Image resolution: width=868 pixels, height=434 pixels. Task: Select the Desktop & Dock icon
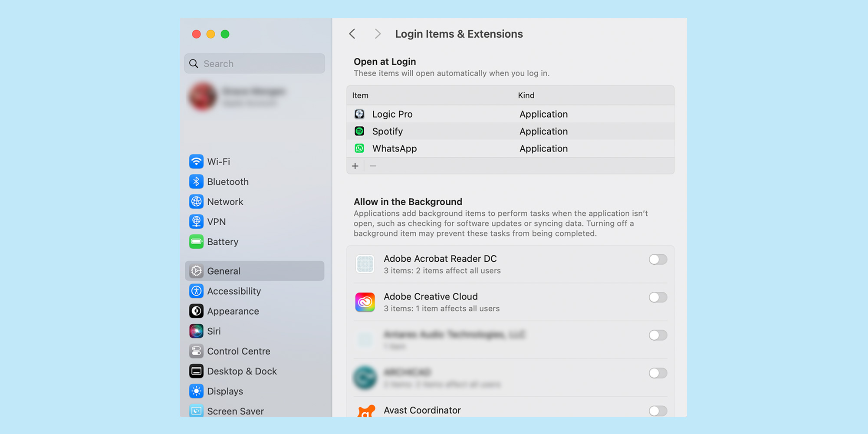pyautogui.click(x=196, y=371)
